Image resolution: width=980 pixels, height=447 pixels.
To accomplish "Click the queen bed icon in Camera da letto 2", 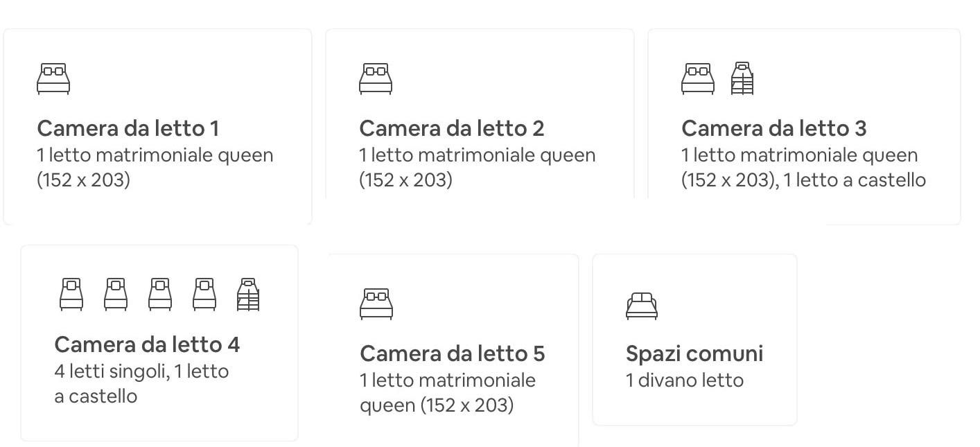I will [x=376, y=78].
